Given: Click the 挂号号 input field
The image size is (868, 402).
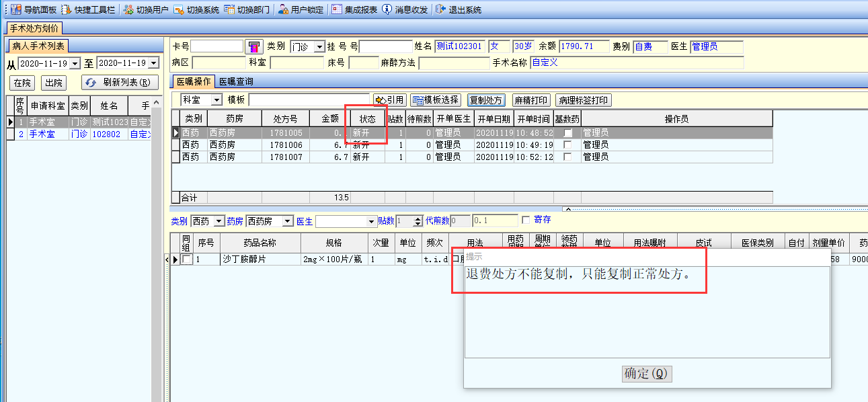Looking at the screenshot, I should click(385, 46).
